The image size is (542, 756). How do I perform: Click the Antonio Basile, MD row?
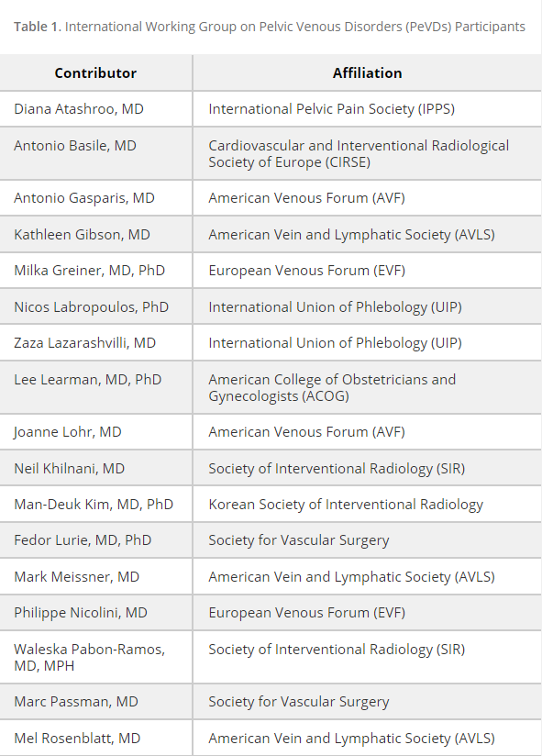click(271, 154)
